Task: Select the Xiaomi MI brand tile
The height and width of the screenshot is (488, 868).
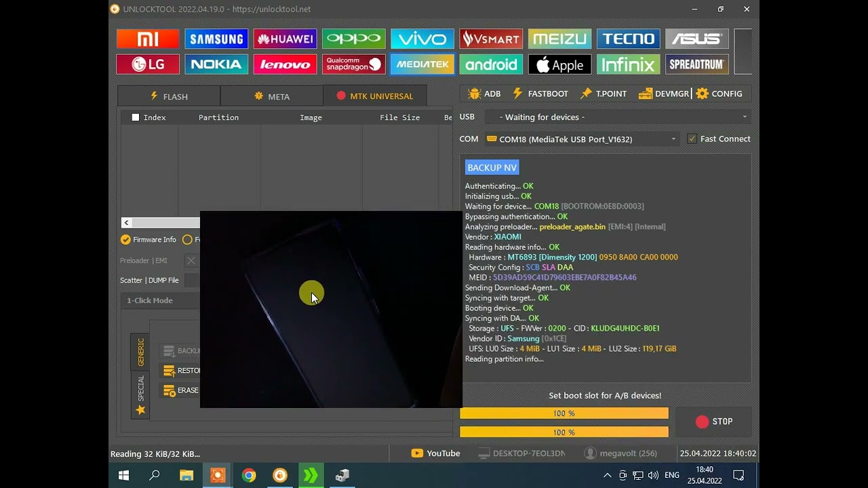Action: (x=148, y=39)
